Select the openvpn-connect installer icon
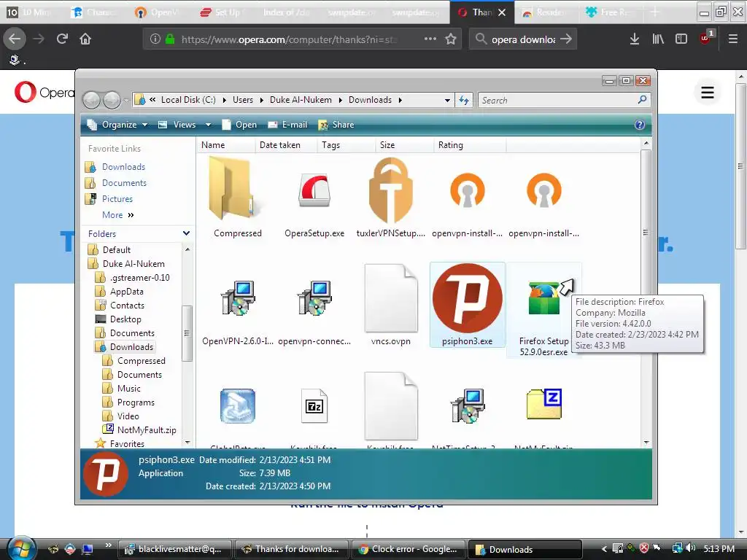 [x=314, y=298]
